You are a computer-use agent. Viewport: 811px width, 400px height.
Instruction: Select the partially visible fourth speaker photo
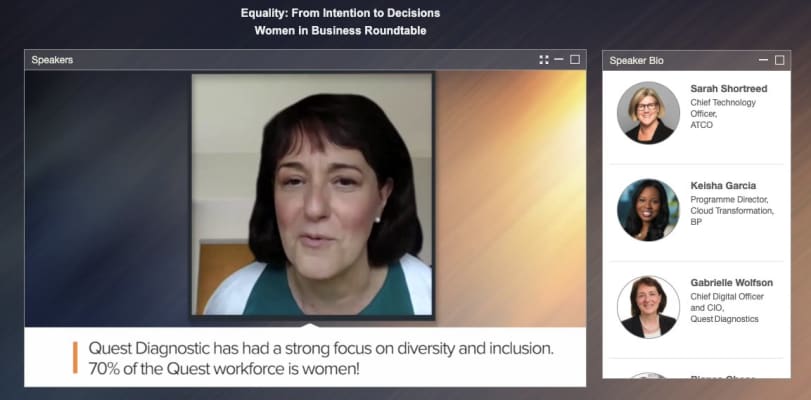point(648,375)
